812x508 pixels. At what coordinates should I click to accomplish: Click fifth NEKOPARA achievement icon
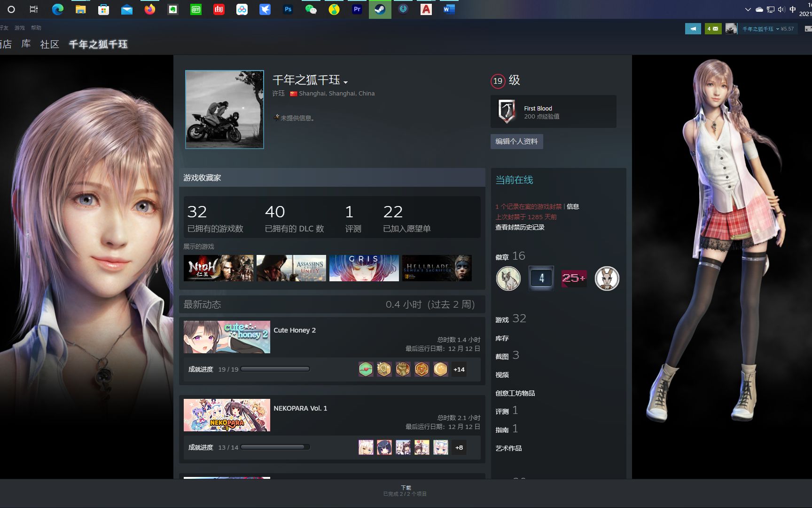[x=441, y=447]
